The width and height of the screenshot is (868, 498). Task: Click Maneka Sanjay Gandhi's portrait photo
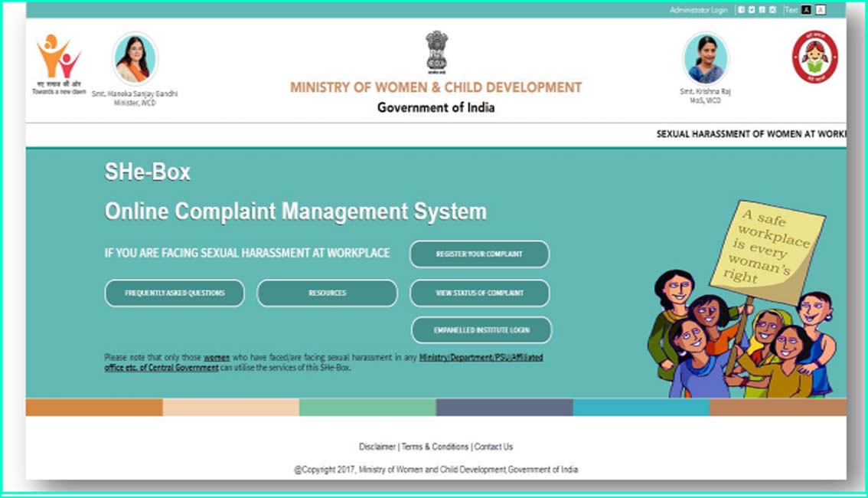tap(135, 60)
